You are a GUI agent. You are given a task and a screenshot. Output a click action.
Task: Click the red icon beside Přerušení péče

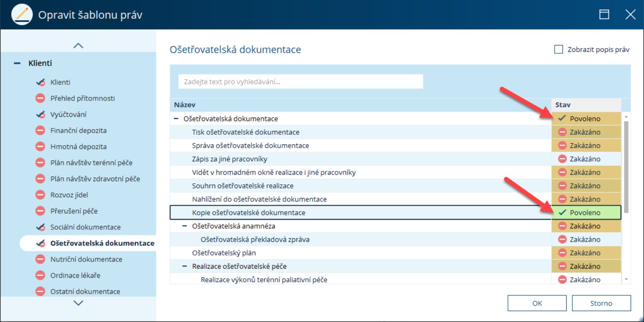click(40, 211)
